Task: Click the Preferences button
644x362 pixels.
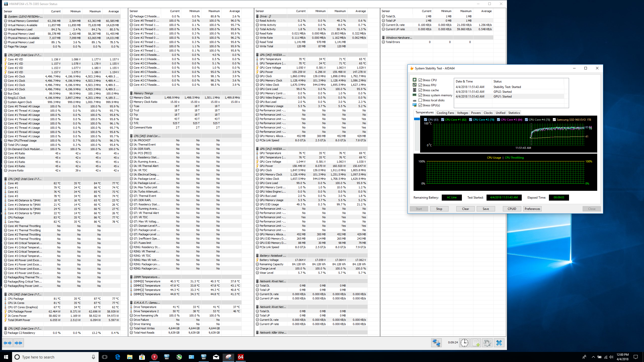Action: [532, 209]
